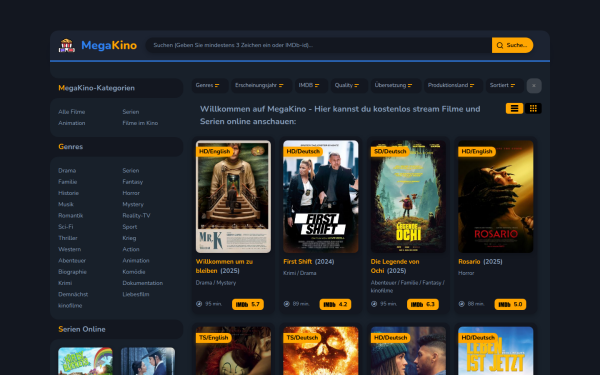The width and height of the screenshot is (600, 375).
Task: Click the IMDb 4.2 badge on First Shift
Action: [335, 304]
